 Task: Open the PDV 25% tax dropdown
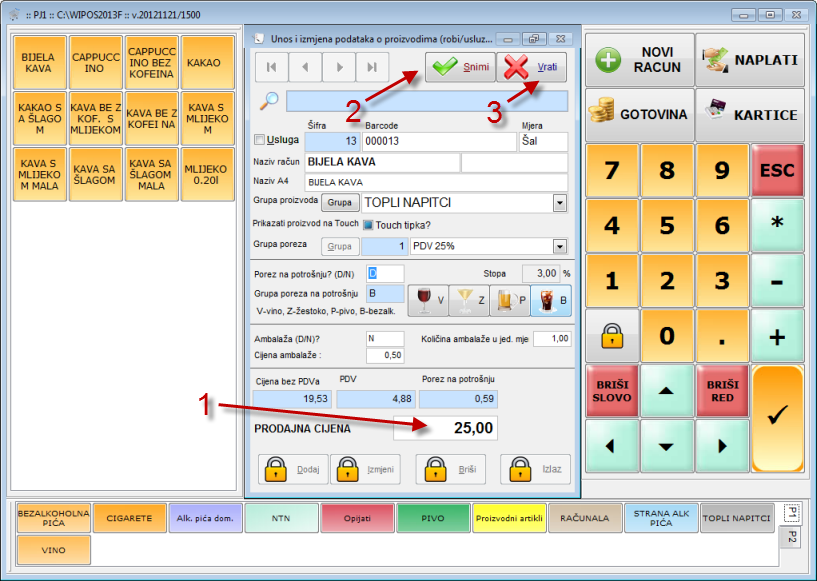coord(559,246)
